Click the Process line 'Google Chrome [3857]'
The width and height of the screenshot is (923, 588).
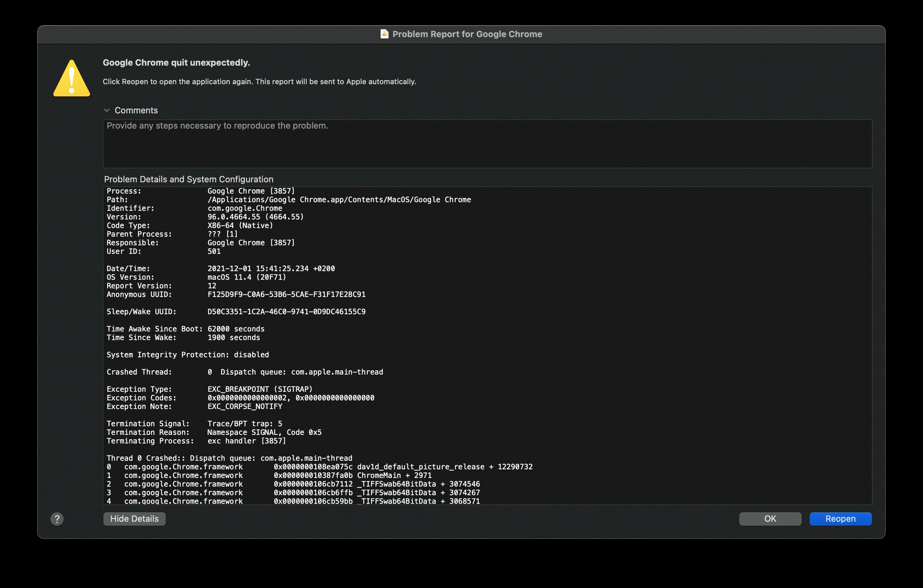(251, 191)
